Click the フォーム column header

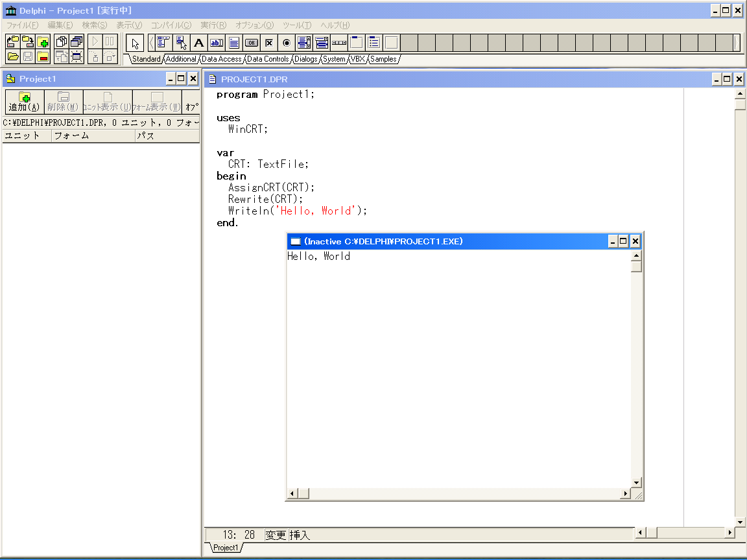point(93,135)
